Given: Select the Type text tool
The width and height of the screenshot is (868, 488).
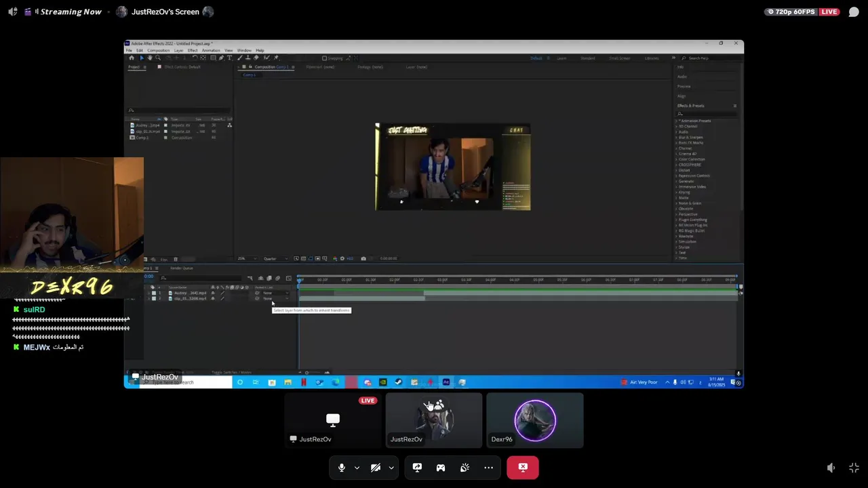Looking at the screenshot, I should click(229, 58).
